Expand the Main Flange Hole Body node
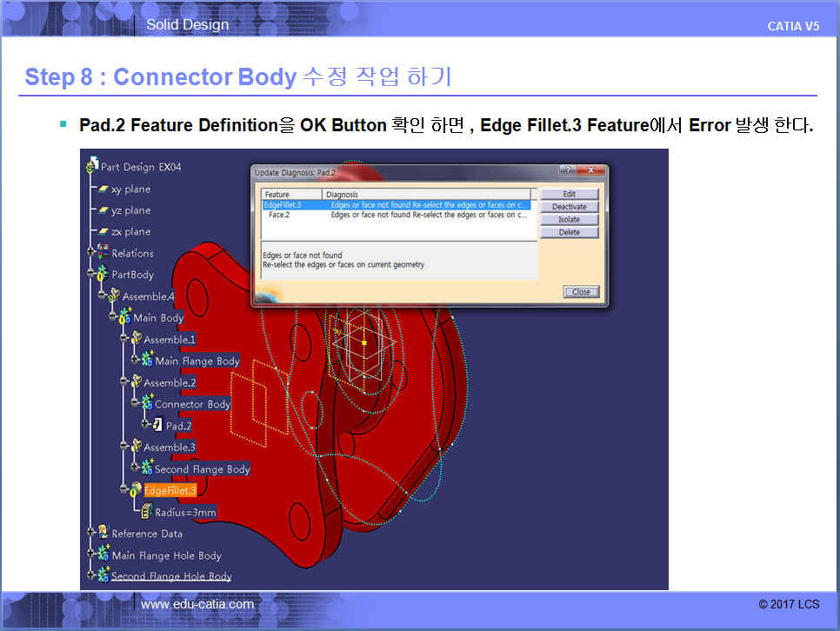840x631 pixels. coord(91,555)
